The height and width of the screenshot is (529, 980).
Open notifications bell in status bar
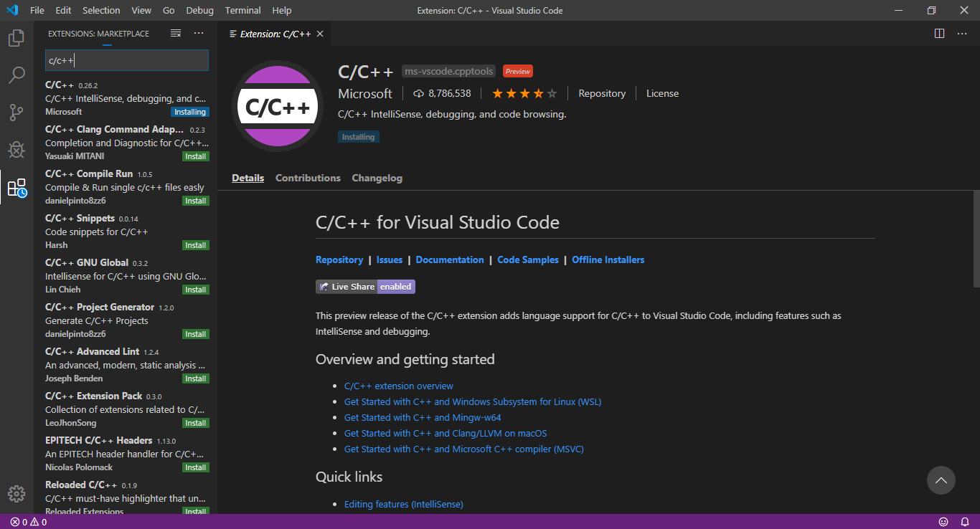pos(966,522)
